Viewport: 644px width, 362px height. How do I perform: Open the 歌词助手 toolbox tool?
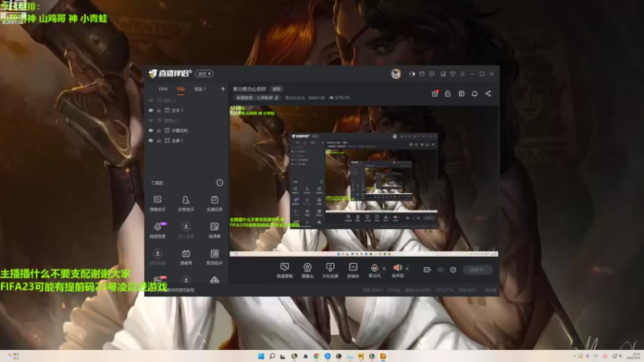pyautogui.click(x=214, y=257)
